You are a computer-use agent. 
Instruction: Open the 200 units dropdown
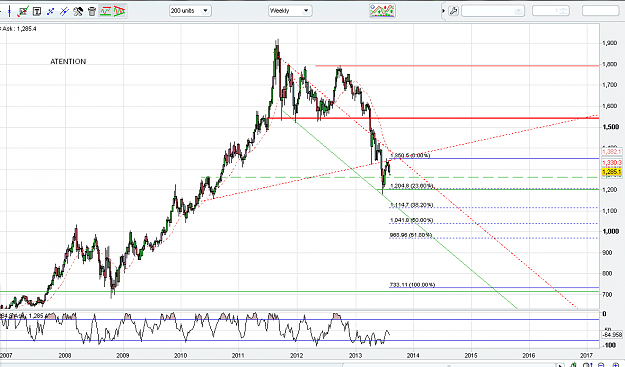(x=190, y=11)
